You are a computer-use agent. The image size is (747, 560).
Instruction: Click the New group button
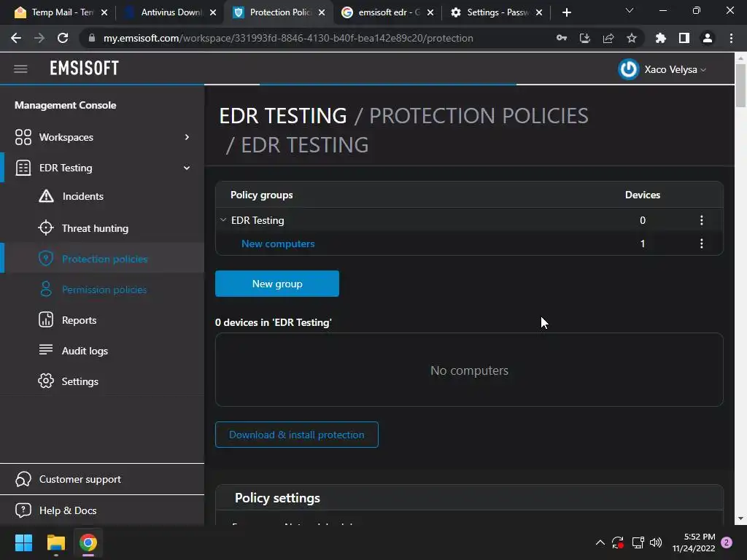277,284
